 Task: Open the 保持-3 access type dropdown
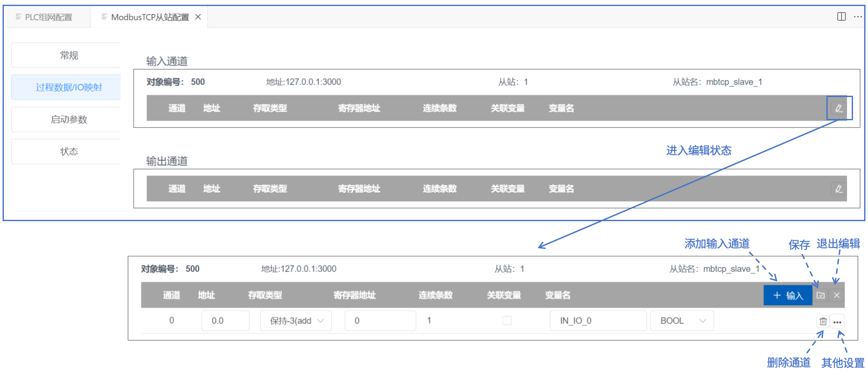point(296,321)
